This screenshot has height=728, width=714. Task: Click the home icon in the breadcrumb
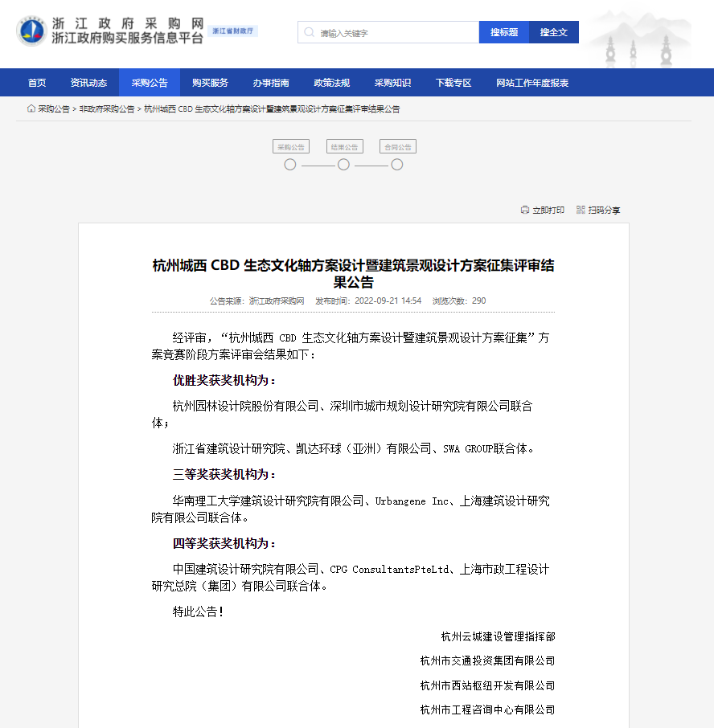coord(31,108)
